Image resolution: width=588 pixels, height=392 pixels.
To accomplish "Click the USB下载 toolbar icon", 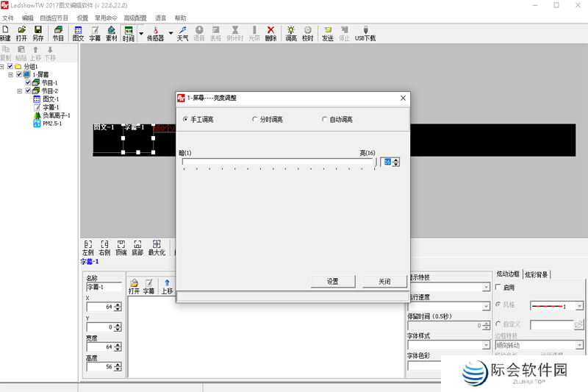I will coord(365,33).
